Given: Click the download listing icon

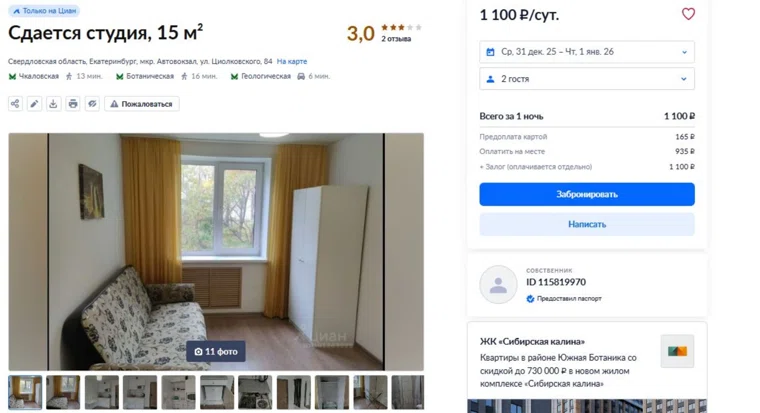Looking at the screenshot, I should click(x=53, y=104).
